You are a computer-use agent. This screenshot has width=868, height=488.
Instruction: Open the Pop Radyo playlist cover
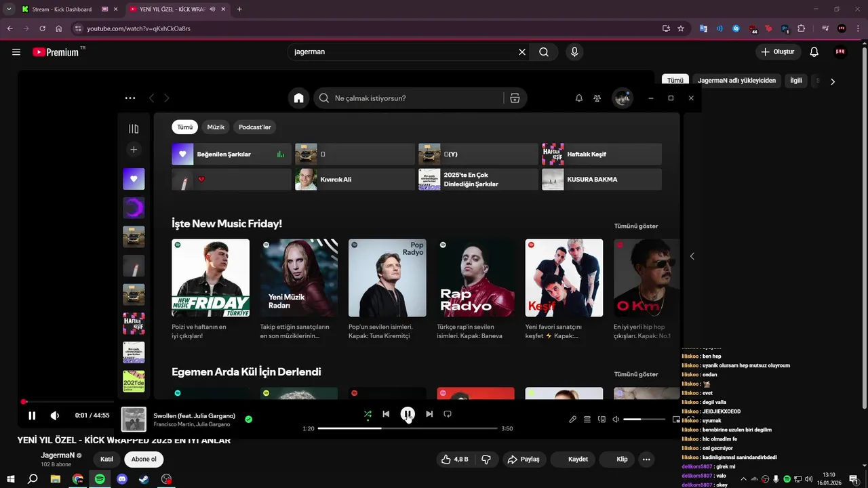[387, 278]
